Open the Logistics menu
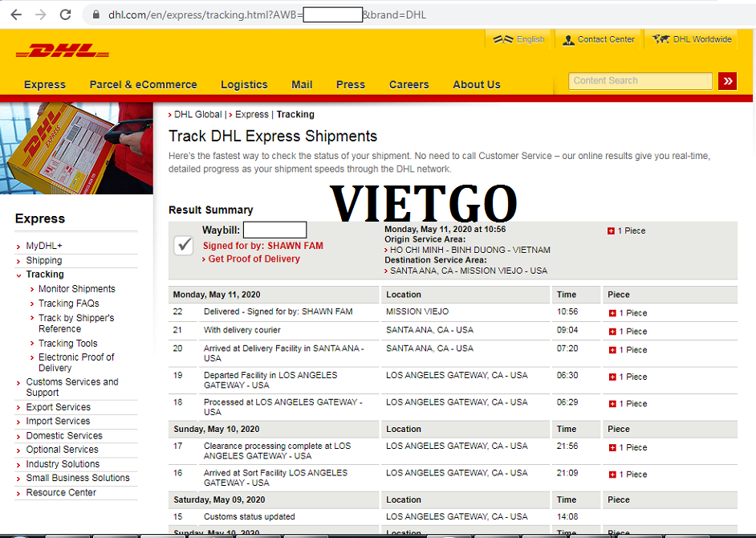 click(244, 85)
